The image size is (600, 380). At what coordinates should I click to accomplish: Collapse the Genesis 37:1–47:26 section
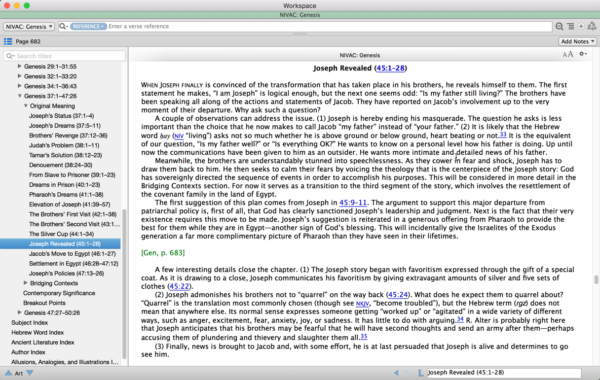(20, 96)
